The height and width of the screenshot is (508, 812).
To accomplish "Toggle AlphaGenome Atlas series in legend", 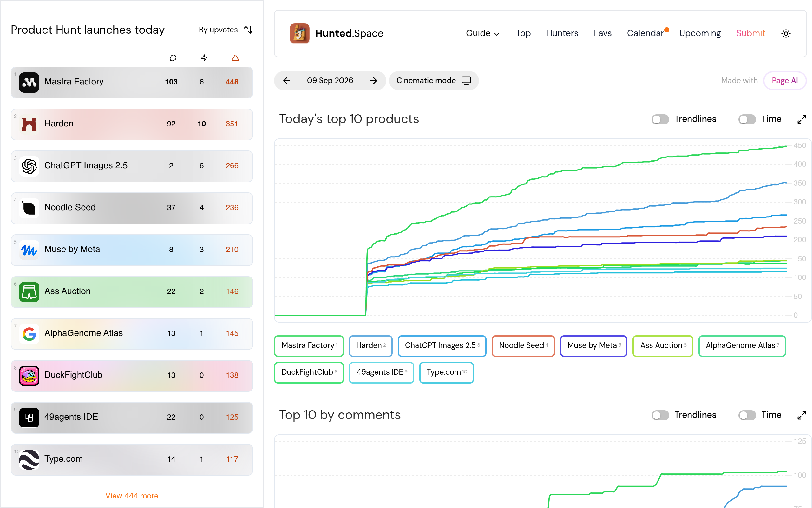I will [x=742, y=346].
